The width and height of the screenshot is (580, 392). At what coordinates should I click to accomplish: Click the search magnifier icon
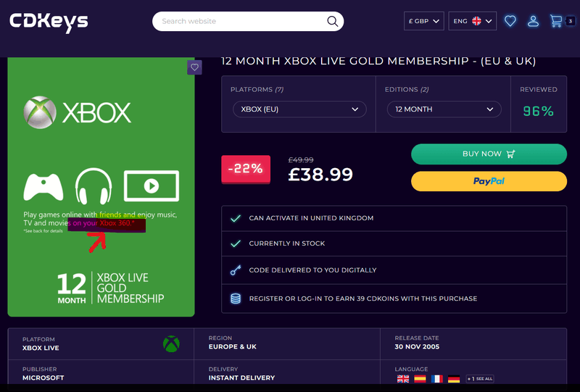tap(333, 22)
